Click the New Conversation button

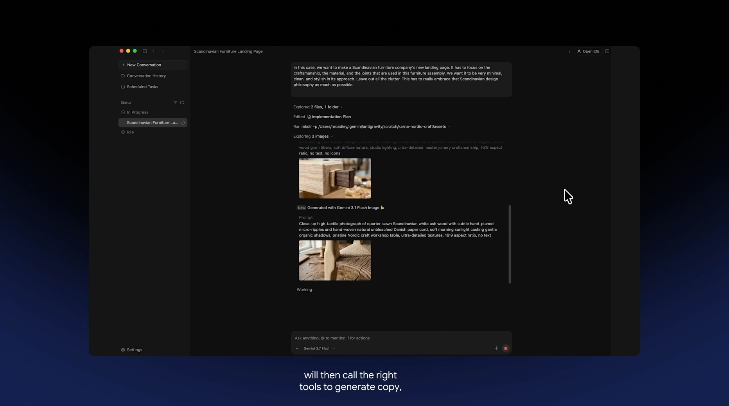tap(152, 65)
